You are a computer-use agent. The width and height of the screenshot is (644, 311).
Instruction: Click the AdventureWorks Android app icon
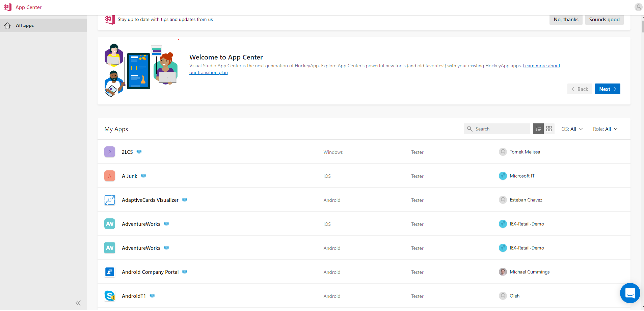(110, 248)
